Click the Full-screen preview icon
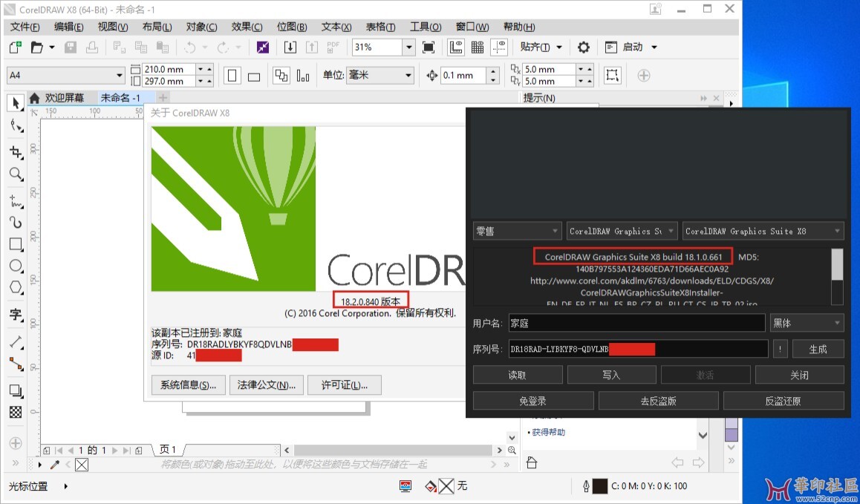 click(429, 48)
